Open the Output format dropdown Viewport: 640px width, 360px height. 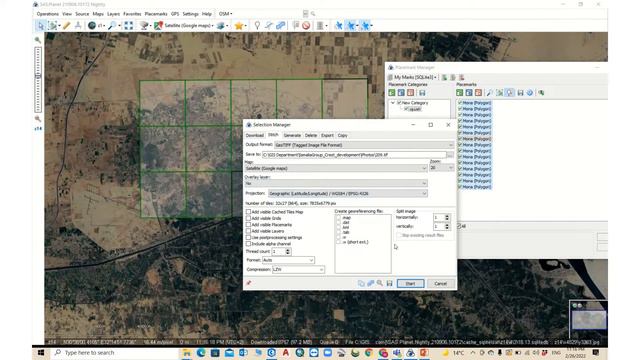(x=364, y=145)
